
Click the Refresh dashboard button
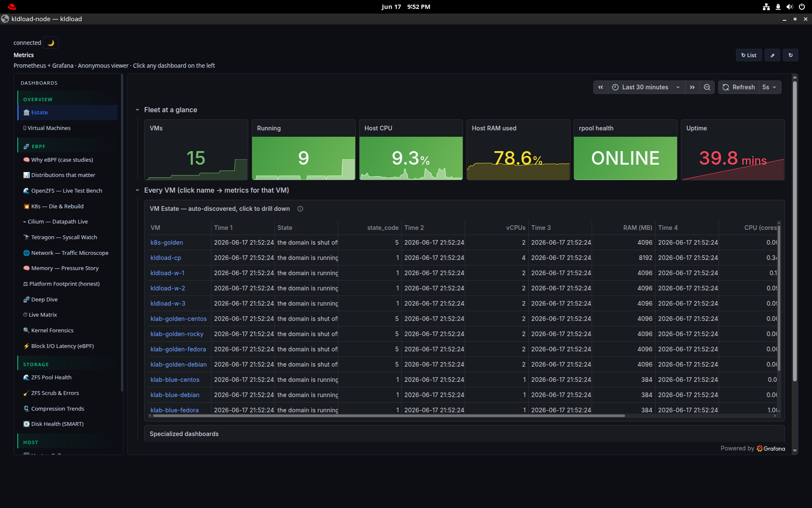[x=739, y=87]
